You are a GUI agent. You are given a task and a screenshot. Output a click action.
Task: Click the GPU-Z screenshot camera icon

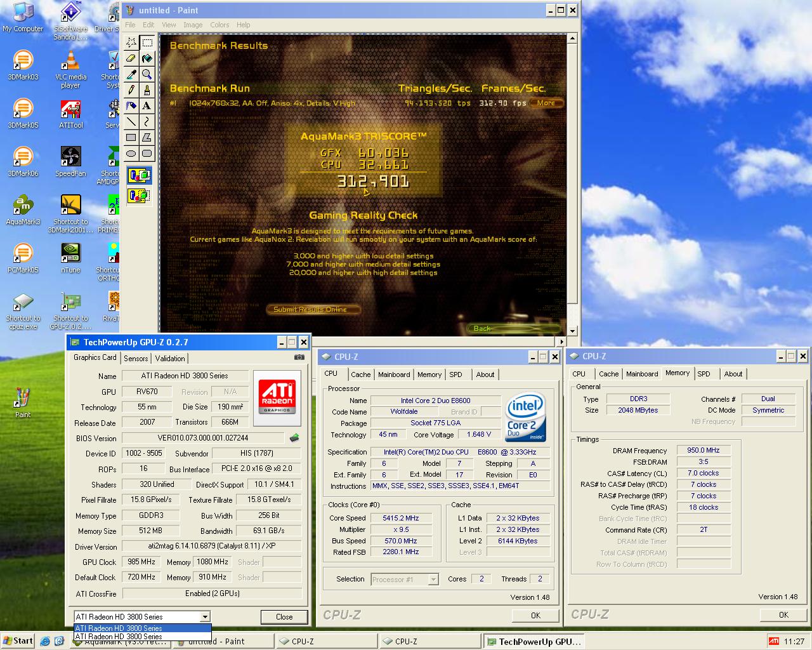pyautogui.click(x=299, y=357)
